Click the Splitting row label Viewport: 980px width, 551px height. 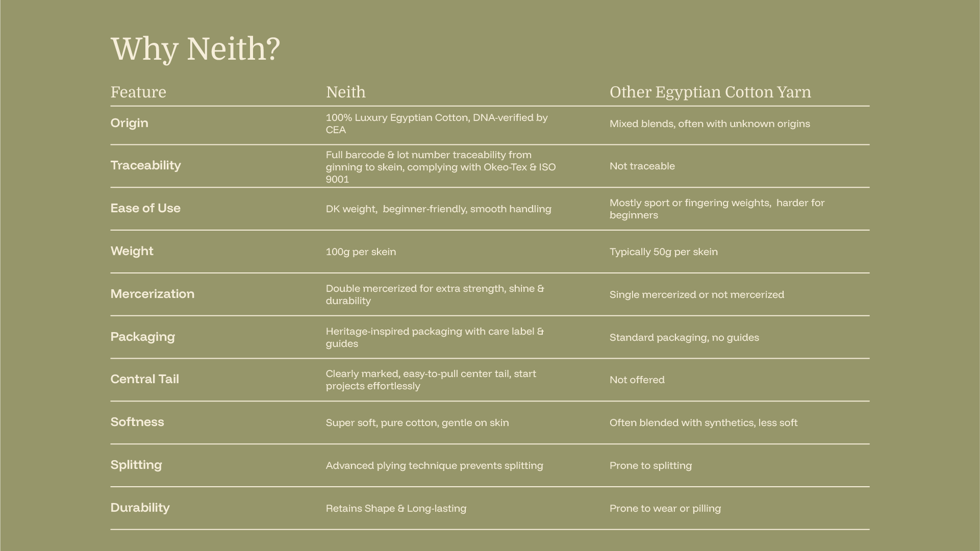136,465
